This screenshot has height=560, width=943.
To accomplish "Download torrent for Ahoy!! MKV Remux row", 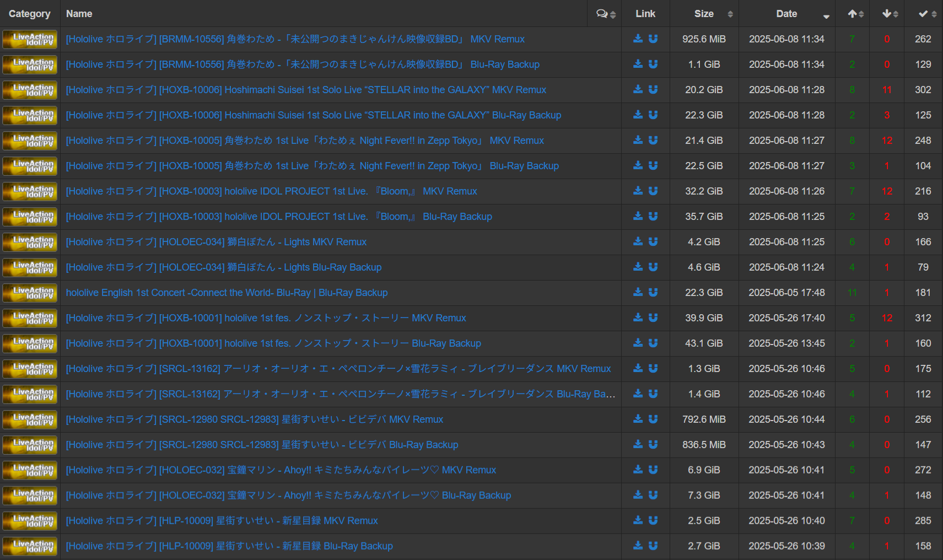I will coord(638,470).
